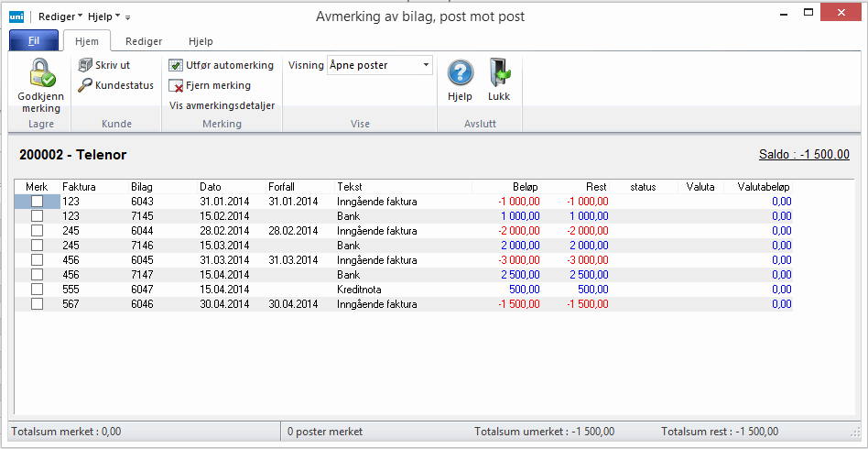The width and height of the screenshot is (868, 449).
Task: Mark the checkbox for bilag 7146
Action: point(38,246)
